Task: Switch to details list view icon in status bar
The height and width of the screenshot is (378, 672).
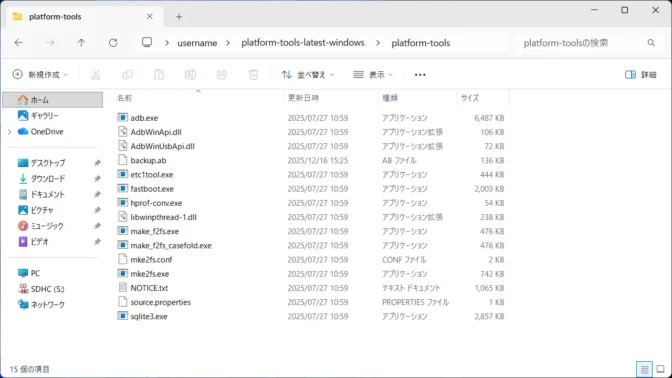Action: tap(644, 369)
